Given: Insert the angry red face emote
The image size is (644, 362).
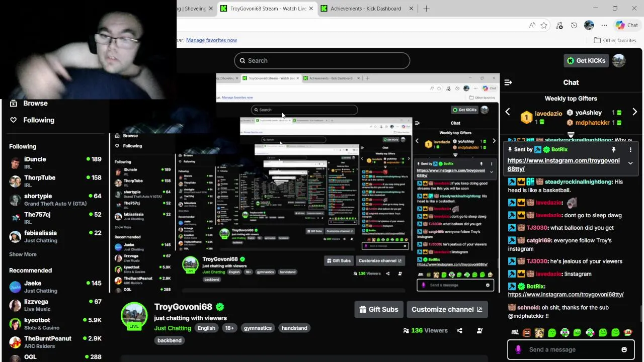Looking at the screenshot, I should point(527,332).
